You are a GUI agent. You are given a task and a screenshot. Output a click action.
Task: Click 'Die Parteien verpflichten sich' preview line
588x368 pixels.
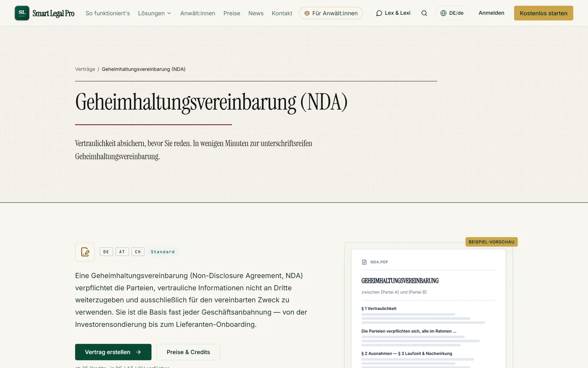tap(409, 331)
